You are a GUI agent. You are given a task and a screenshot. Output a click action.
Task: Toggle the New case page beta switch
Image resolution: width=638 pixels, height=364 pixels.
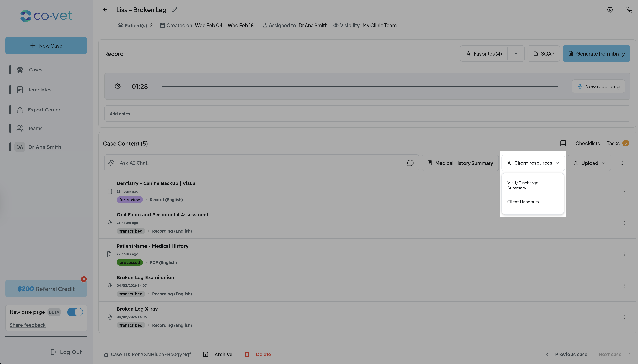coord(75,312)
